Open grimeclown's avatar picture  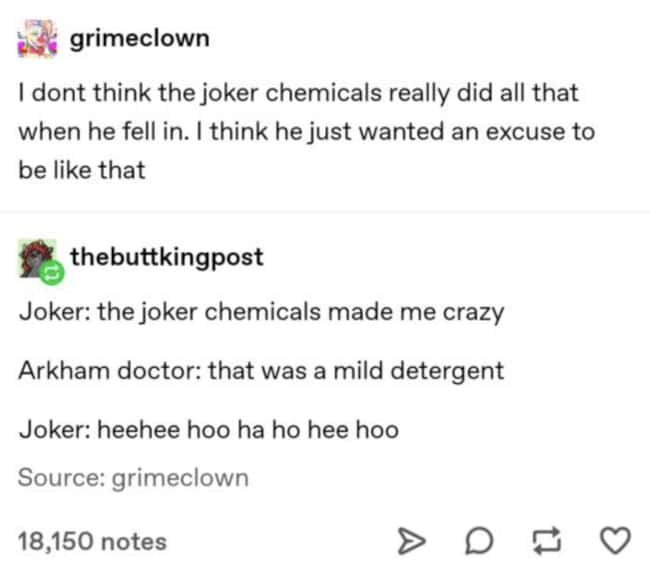(x=37, y=38)
